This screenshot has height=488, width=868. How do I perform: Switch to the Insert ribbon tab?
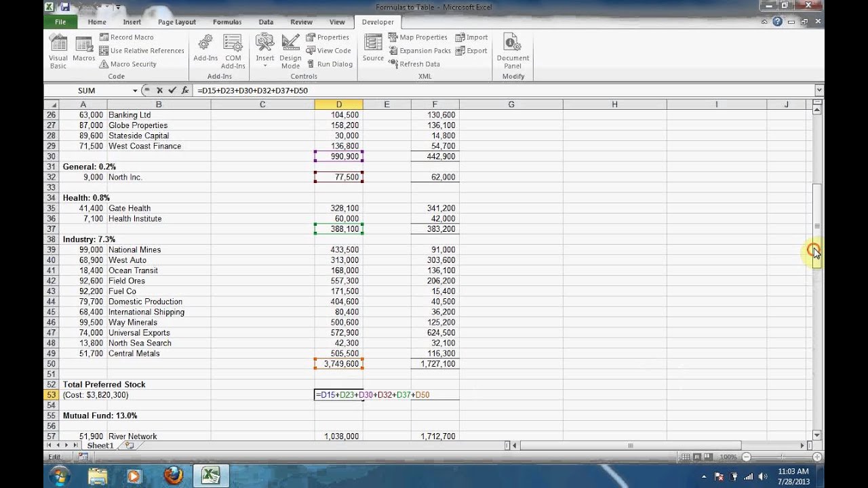[x=132, y=22]
